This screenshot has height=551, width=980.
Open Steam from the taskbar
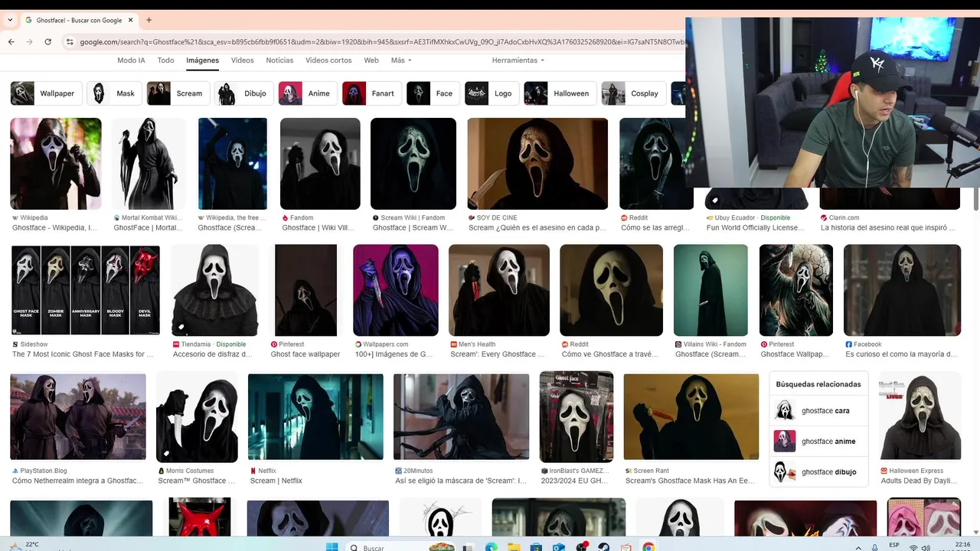point(604,546)
